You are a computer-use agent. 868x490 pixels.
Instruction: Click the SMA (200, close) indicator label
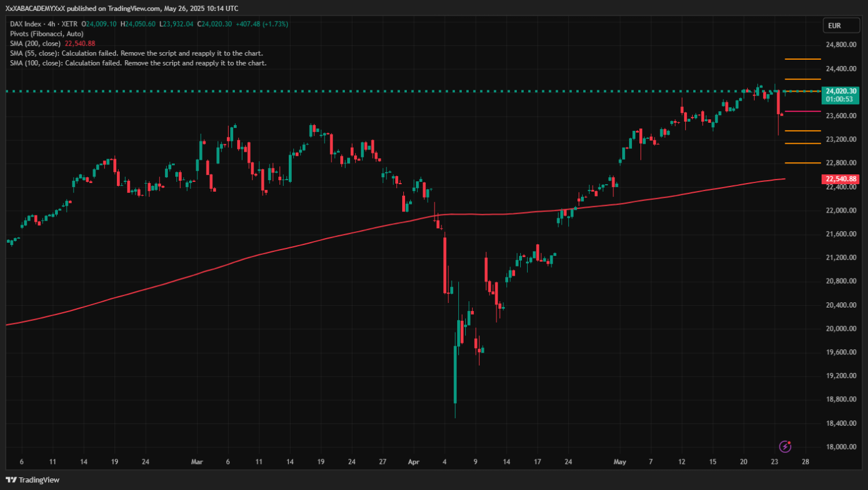click(x=35, y=43)
